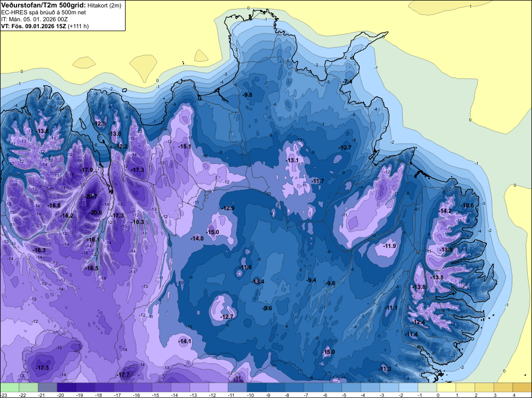This screenshot has height=398, width=532.
Task: Select the -14.1 temperature label
Action: click(x=185, y=342)
